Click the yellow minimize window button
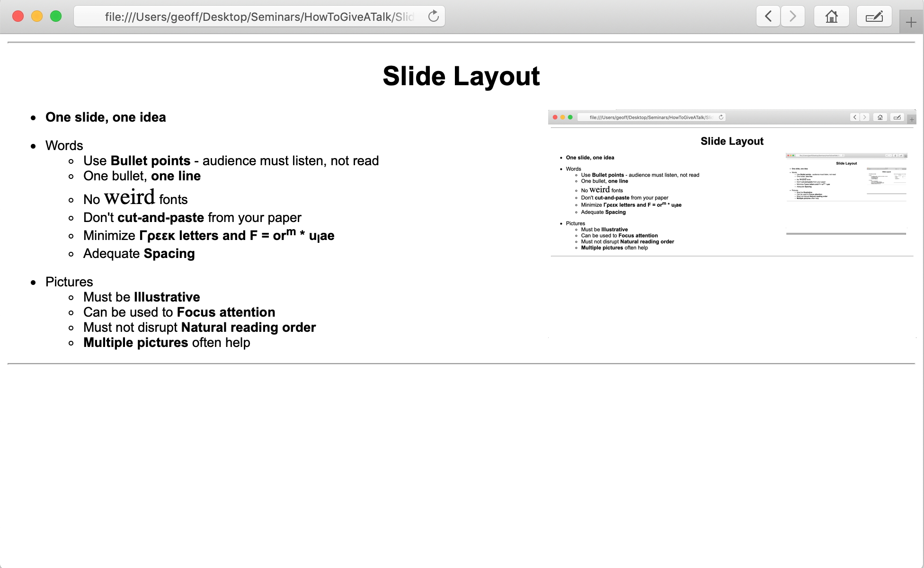Viewport: 924px width, 568px height. click(x=37, y=17)
